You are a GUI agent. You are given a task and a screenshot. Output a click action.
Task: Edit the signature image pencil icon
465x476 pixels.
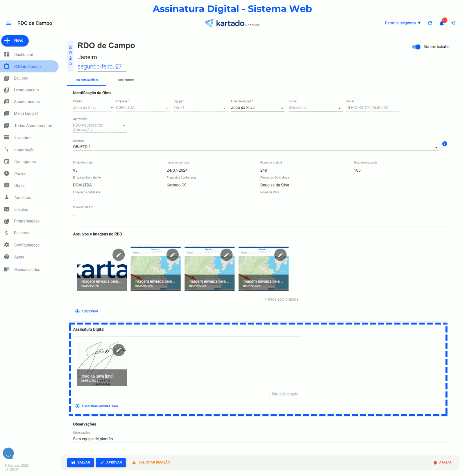(119, 350)
